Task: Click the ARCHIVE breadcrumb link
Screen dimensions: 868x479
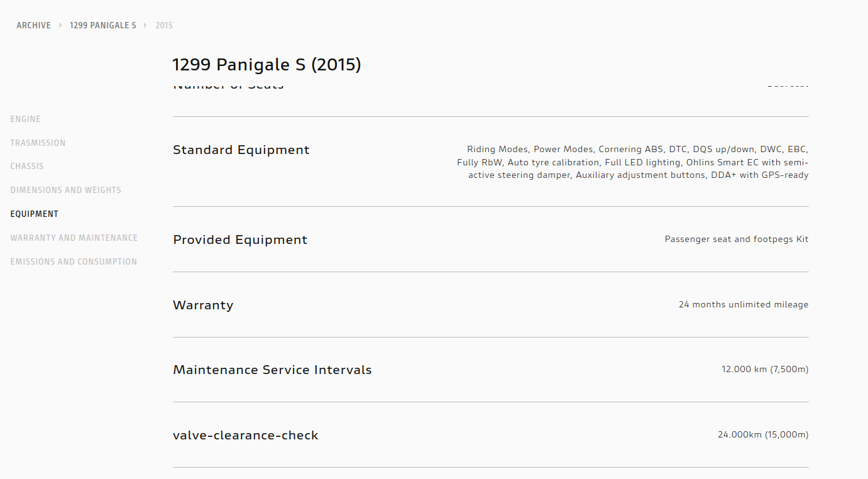Action: pyautogui.click(x=34, y=26)
